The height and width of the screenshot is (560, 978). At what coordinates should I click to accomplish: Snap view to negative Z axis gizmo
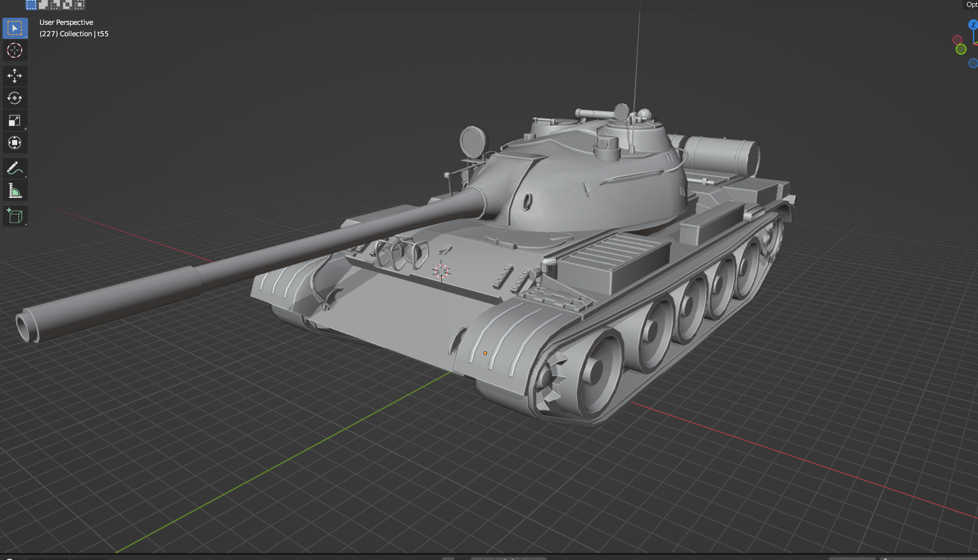[x=974, y=63]
